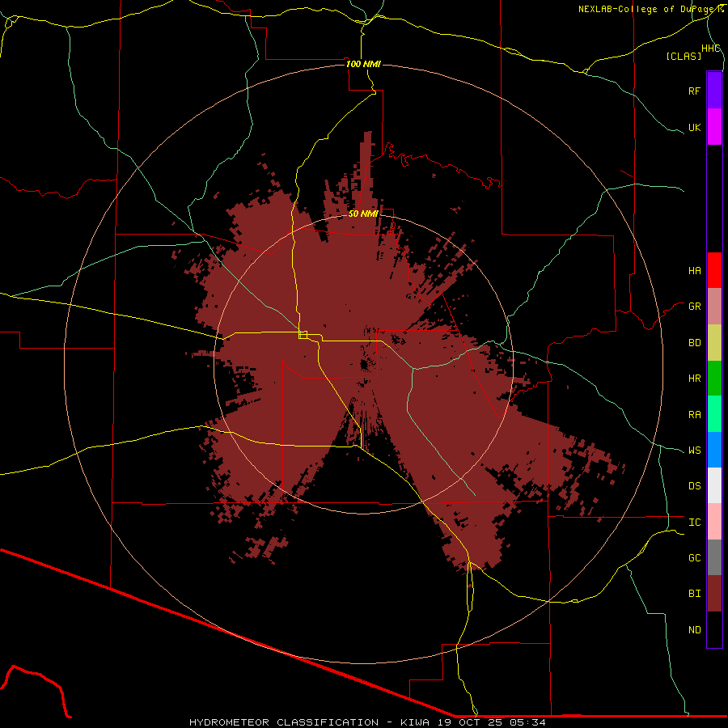Click the GR pink legend swatch
This screenshot has height=728, width=728.
click(x=714, y=307)
